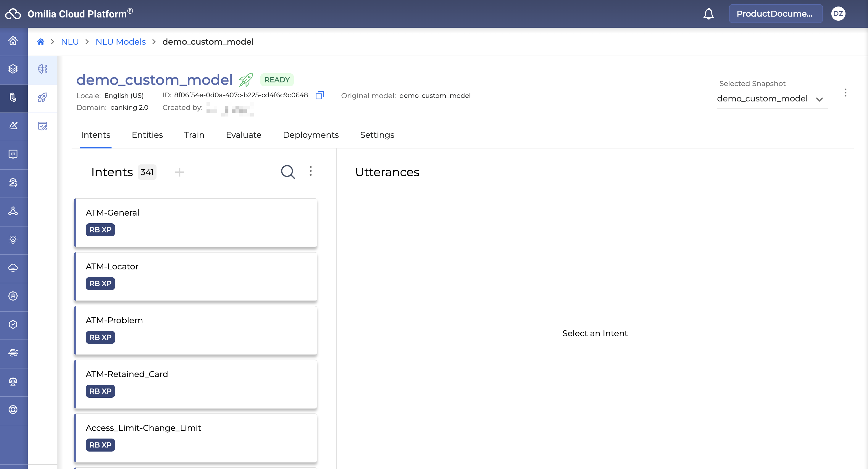Viewport: 868px width, 469px height.
Task: Open the Train tab
Action: (x=194, y=135)
